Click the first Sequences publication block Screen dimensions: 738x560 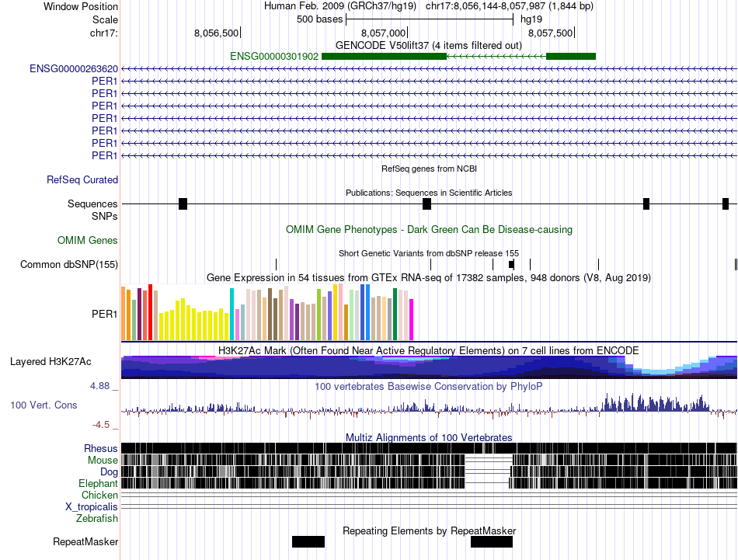[183, 203]
